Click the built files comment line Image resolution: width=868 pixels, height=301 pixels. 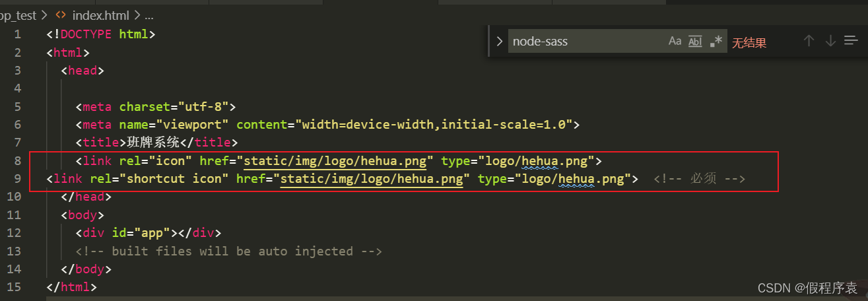point(229,251)
